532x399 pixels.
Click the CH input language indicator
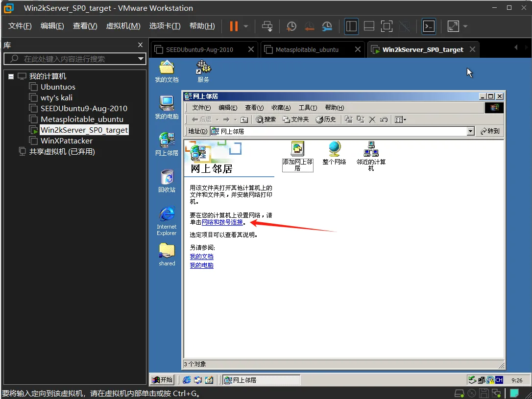click(499, 380)
